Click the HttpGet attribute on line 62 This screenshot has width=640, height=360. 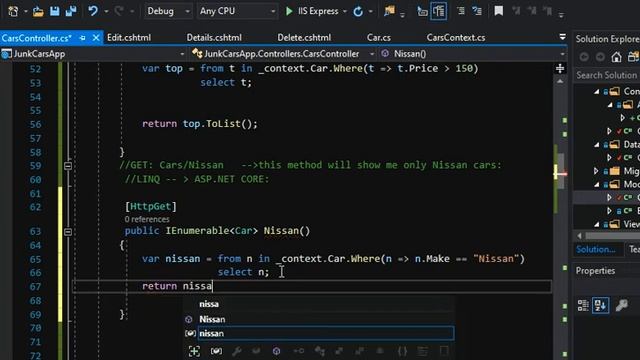151,206
